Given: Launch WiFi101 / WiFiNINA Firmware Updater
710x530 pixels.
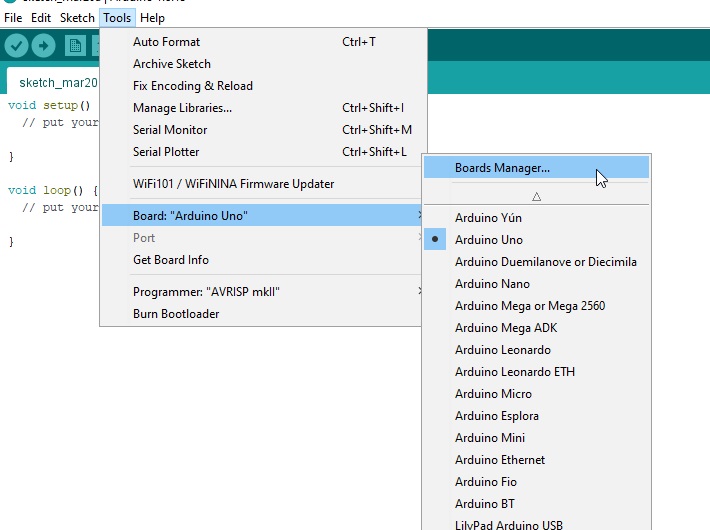Looking at the screenshot, I should 262,183.
